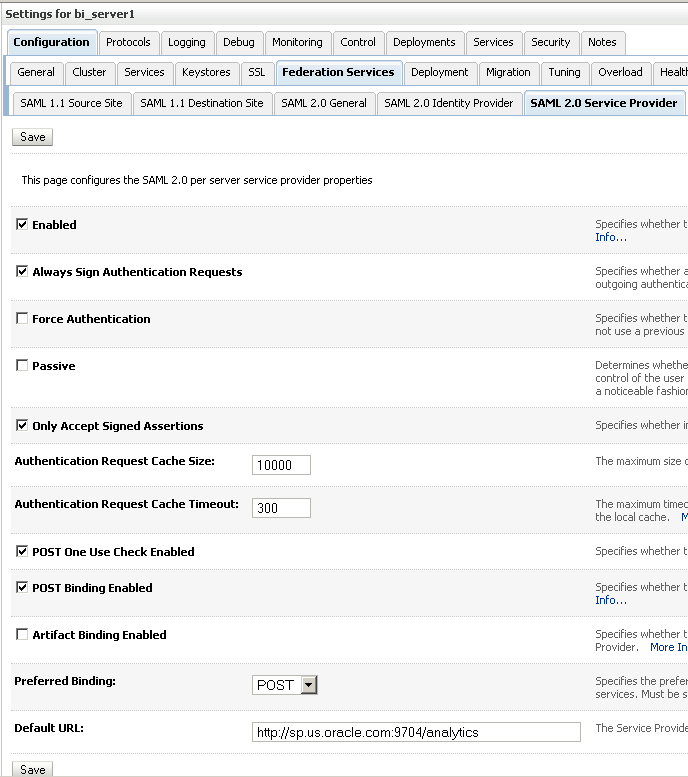Click the bottom Save button
The width and height of the screenshot is (688, 777).
pyautogui.click(x=33, y=769)
